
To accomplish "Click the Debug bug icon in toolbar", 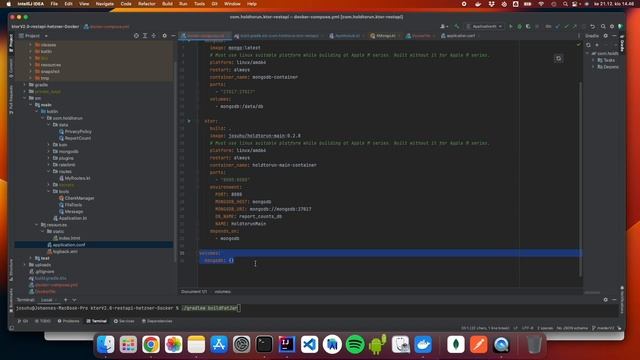I will tap(520, 27).
